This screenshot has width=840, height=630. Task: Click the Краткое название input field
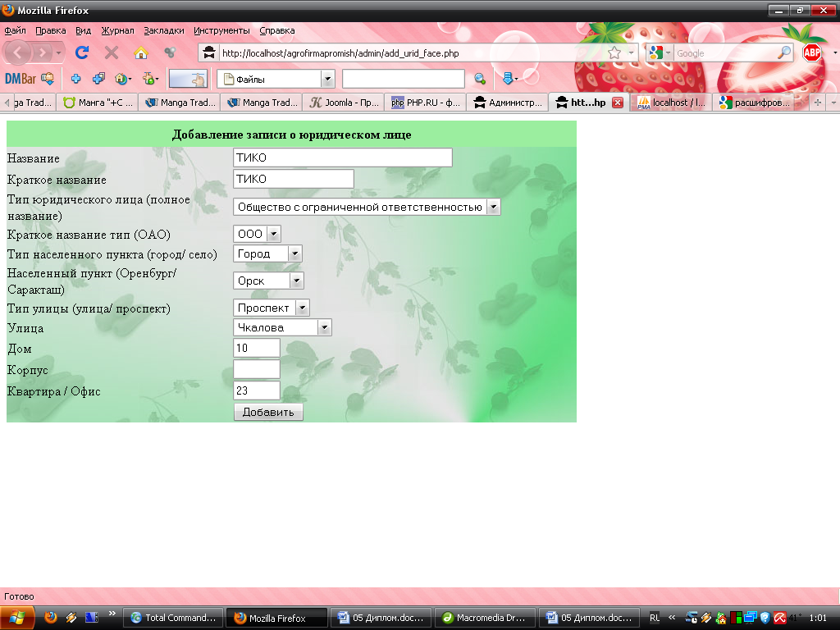coord(294,179)
